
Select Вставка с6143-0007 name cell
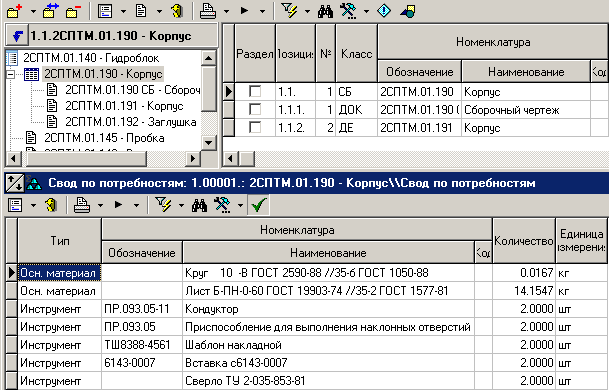tap(328, 362)
